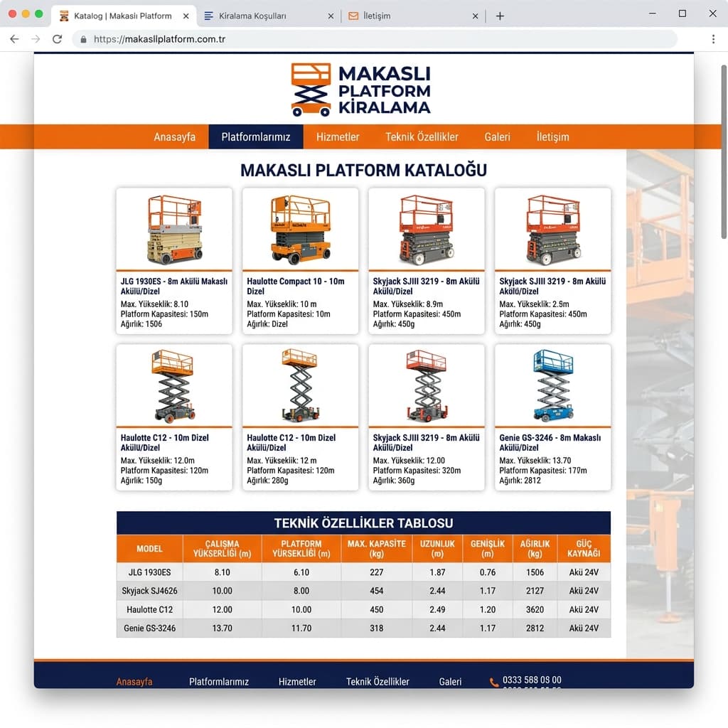
Task: Click footer link Anasayfa
Action: pyautogui.click(x=134, y=682)
